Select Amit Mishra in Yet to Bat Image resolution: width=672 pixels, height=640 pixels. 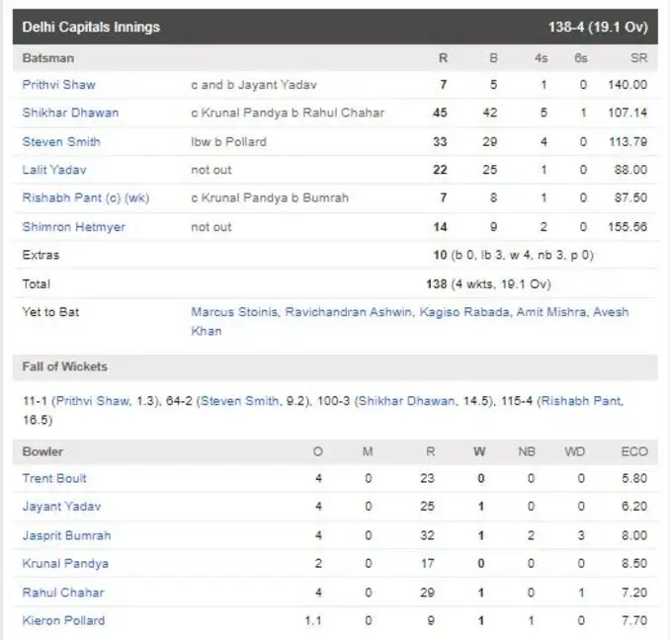point(540,312)
